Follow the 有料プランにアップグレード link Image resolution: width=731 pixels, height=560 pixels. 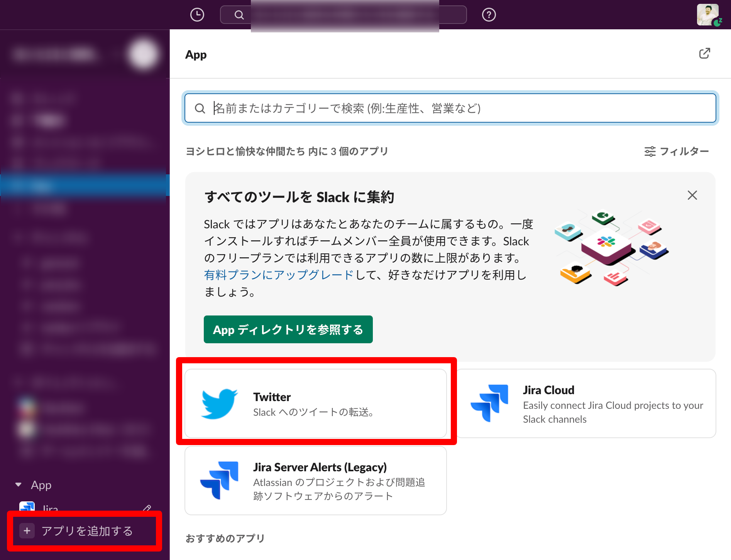coord(279,275)
